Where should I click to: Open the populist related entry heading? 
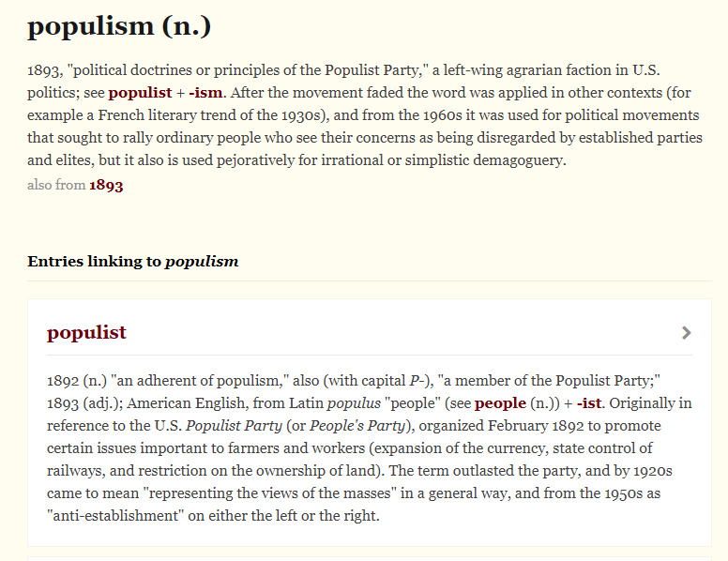[x=86, y=332]
